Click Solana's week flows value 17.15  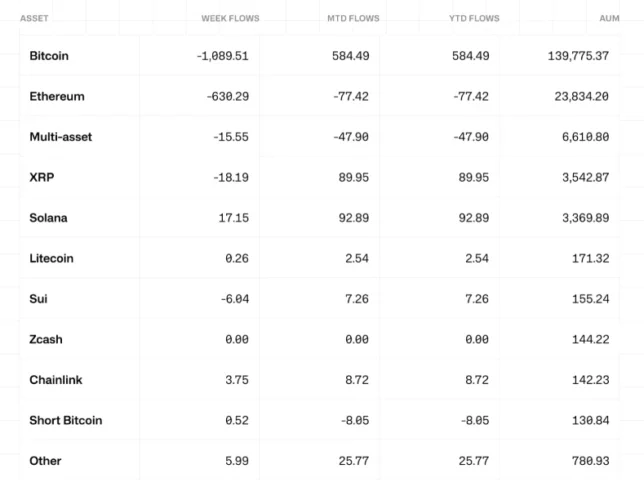[x=231, y=218]
